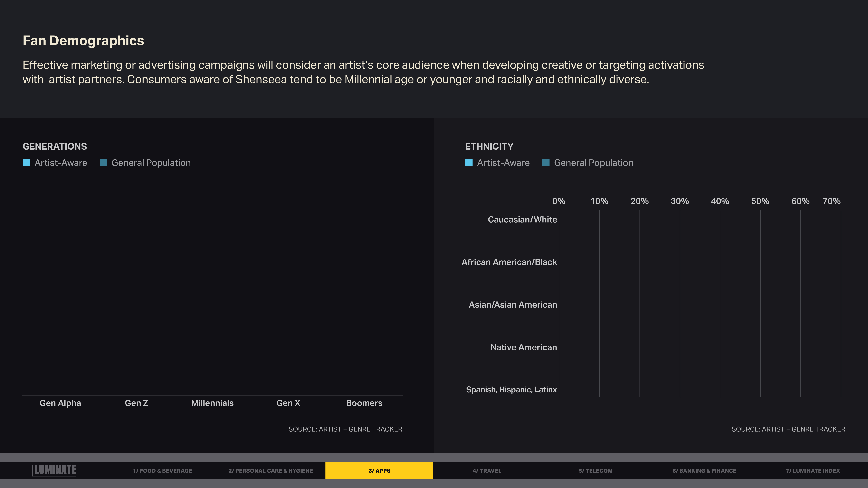Switch to the Travel section
868x488 pixels.
[487, 470]
